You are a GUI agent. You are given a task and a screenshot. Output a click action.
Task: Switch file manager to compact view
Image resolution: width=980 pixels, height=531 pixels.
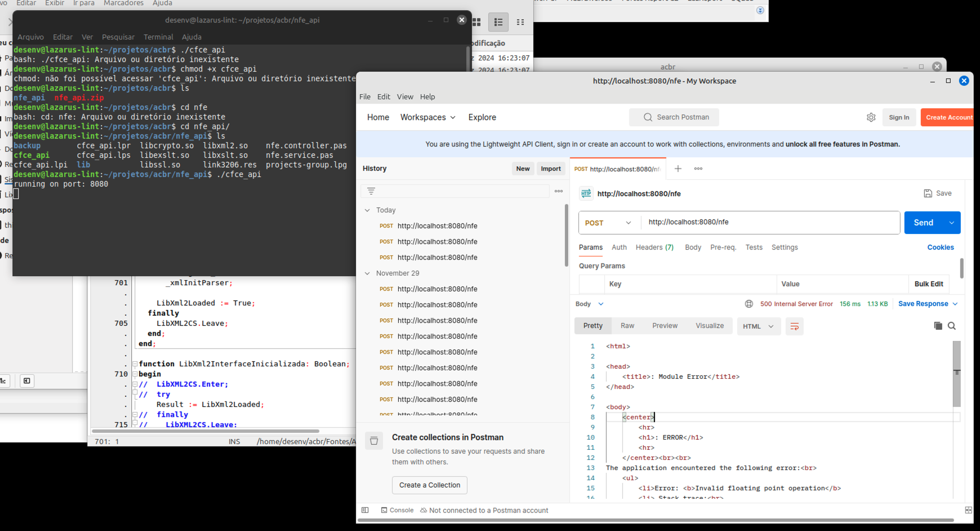(x=520, y=22)
